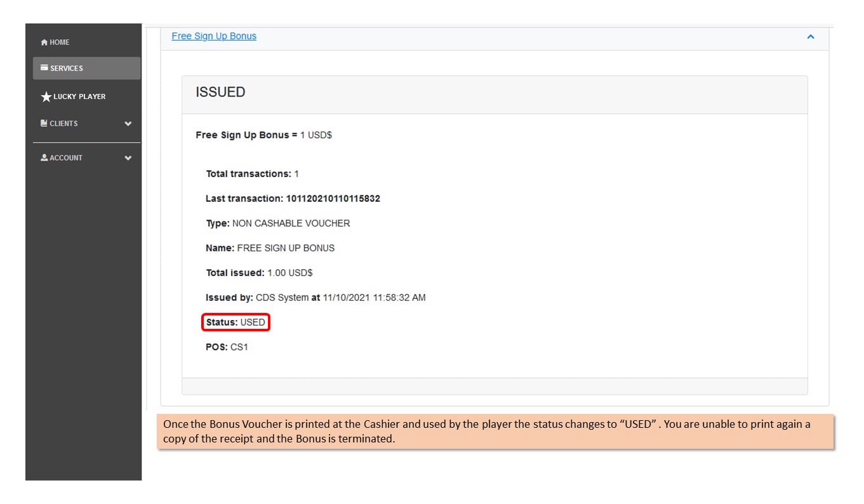This screenshot has width=864, height=504.
Task: Click the 'POS: CS1' line
Action: click(x=227, y=347)
